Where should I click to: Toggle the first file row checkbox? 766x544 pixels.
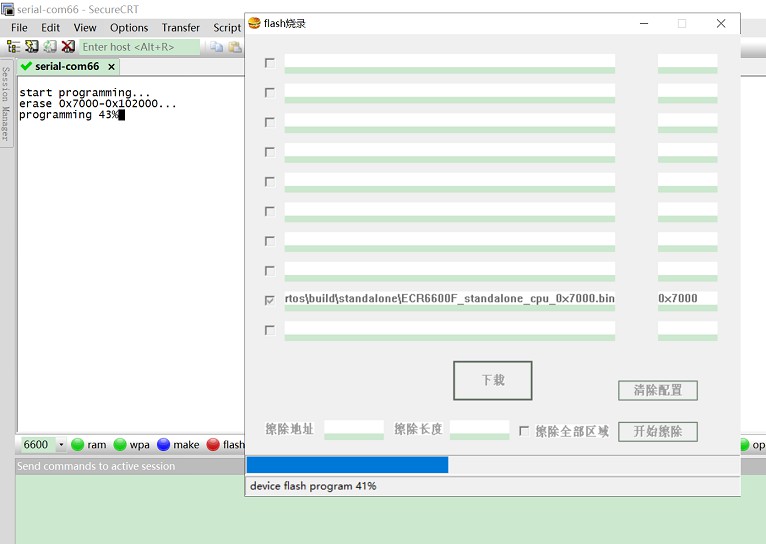coord(269,63)
